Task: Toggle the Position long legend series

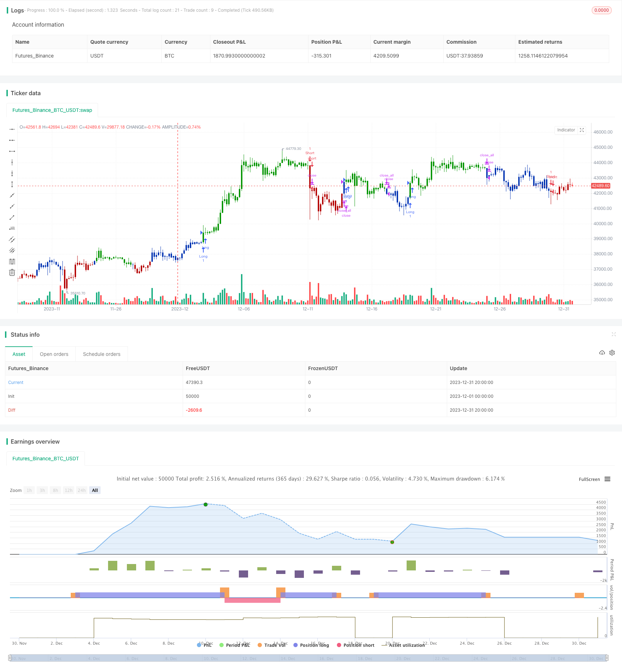Action: pos(311,645)
